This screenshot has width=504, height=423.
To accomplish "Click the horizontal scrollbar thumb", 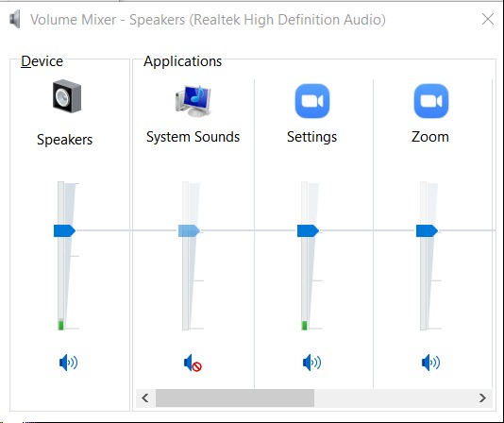I will click(x=235, y=398).
